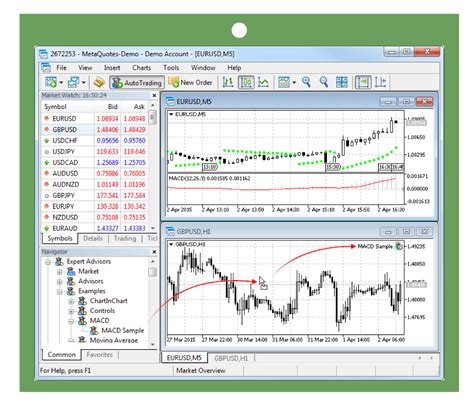
Task: Click the Templates toolbar icon
Action: [x=284, y=82]
